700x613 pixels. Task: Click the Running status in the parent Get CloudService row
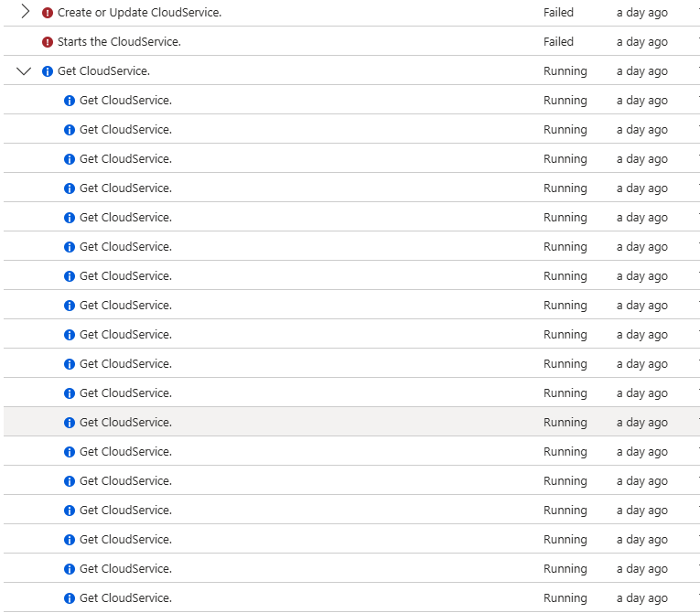565,71
